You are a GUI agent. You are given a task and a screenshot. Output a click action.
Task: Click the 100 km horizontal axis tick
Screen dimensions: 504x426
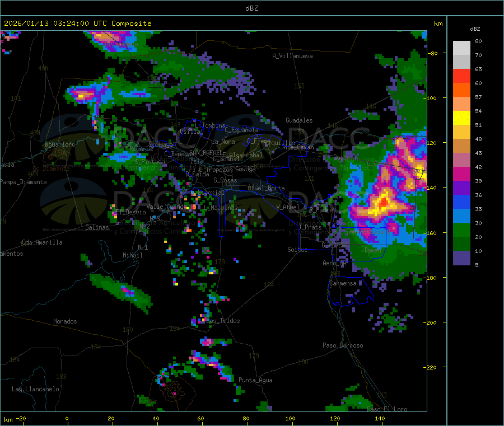point(290,418)
